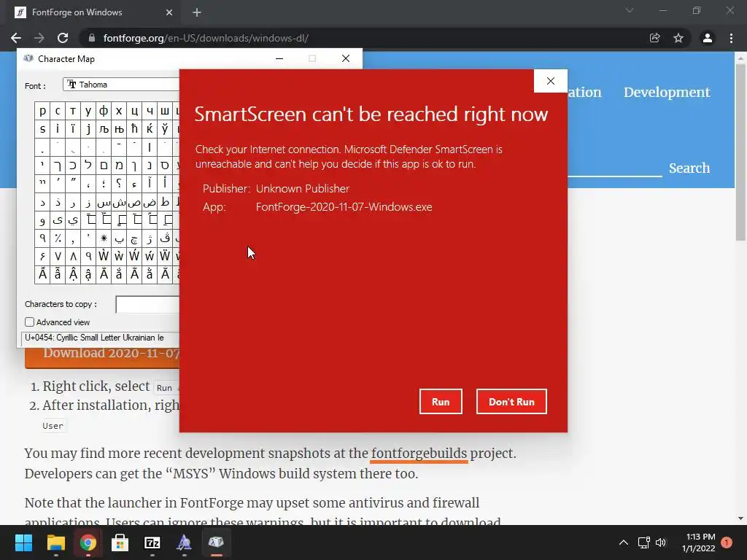The width and height of the screenshot is (747, 560).
Task: Click the scrollbar down arrow on webpage
Action: 740,518
